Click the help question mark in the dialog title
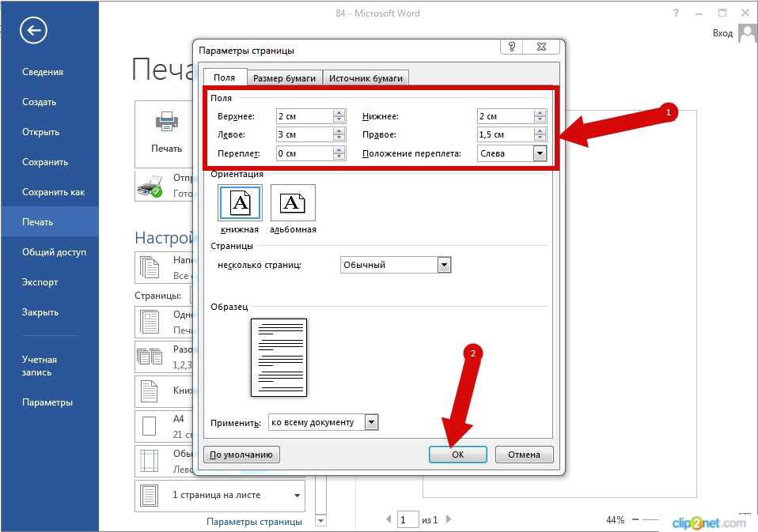Viewport: 758px width, 532px height. [511, 47]
